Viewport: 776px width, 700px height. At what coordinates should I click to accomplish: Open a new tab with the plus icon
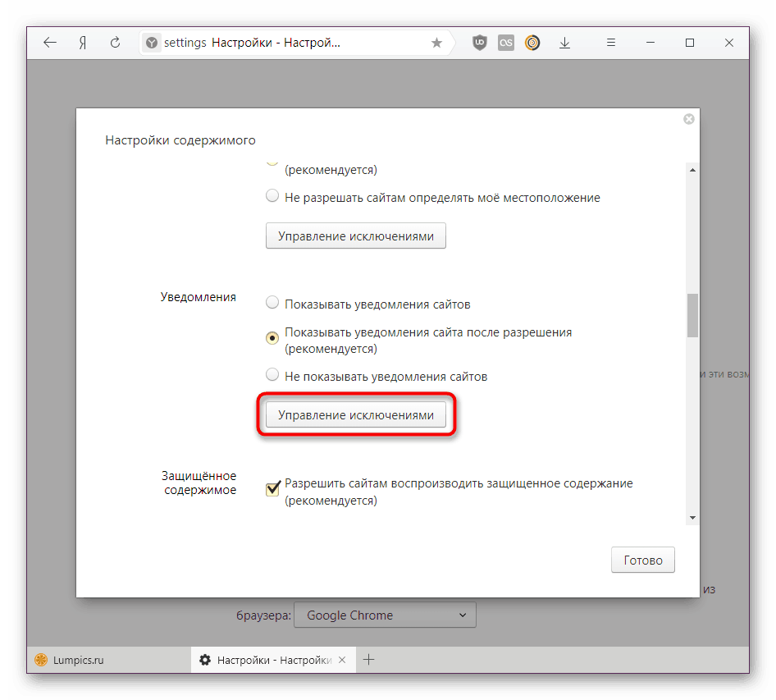[x=368, y=660]
